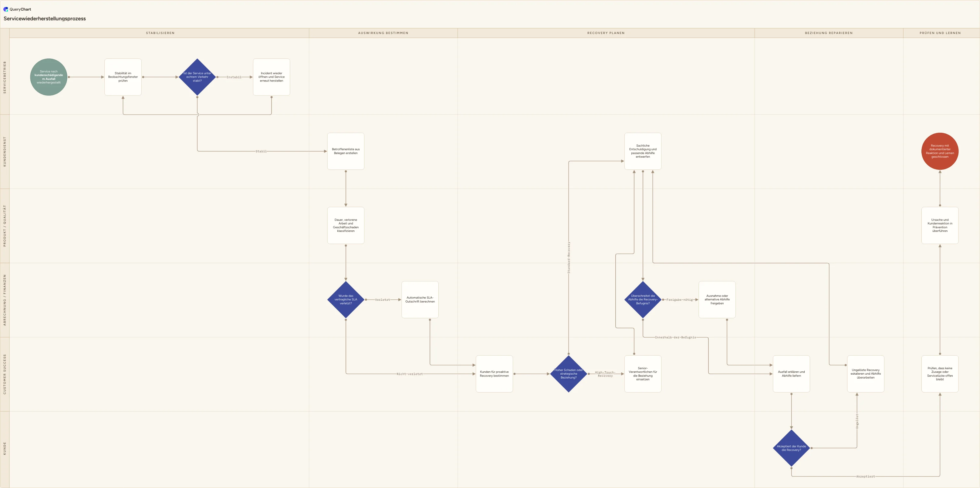Select the 'Wurde das vertragliche SLA verletzt?' decision

coord(346,299)
